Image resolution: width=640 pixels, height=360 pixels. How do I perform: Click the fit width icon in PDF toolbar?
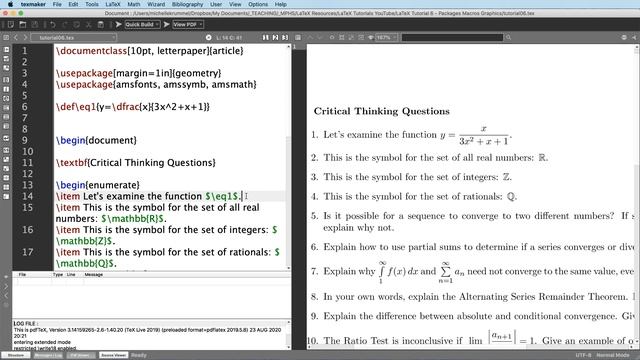(342, 38)
